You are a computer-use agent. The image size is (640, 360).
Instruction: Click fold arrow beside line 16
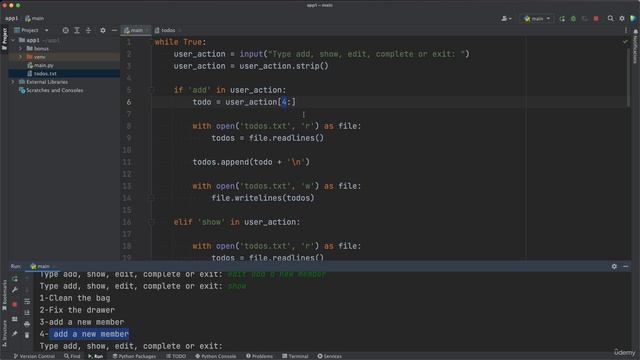151,222
